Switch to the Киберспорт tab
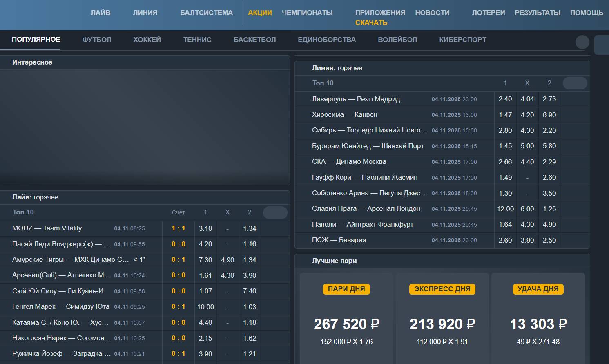The width and height of the screenshot is (609, 364). point(462,40)
